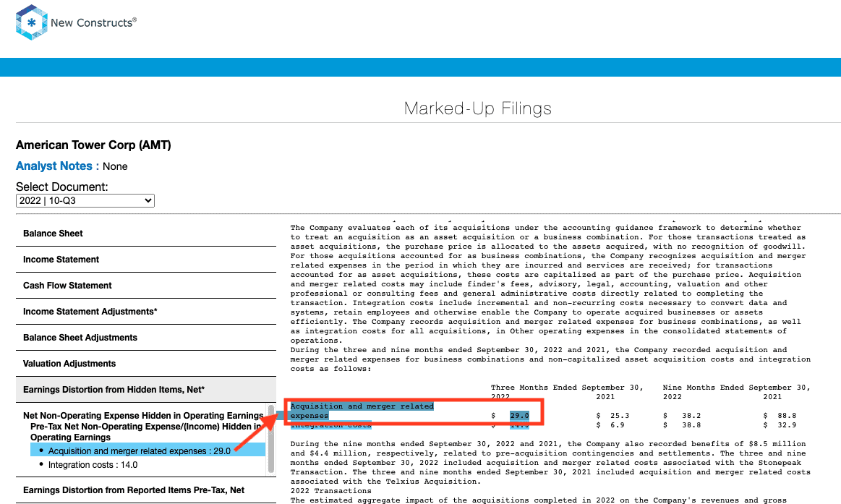Click the left panel scrollbar thumb

pyautogui.click(x=271, y=440)
